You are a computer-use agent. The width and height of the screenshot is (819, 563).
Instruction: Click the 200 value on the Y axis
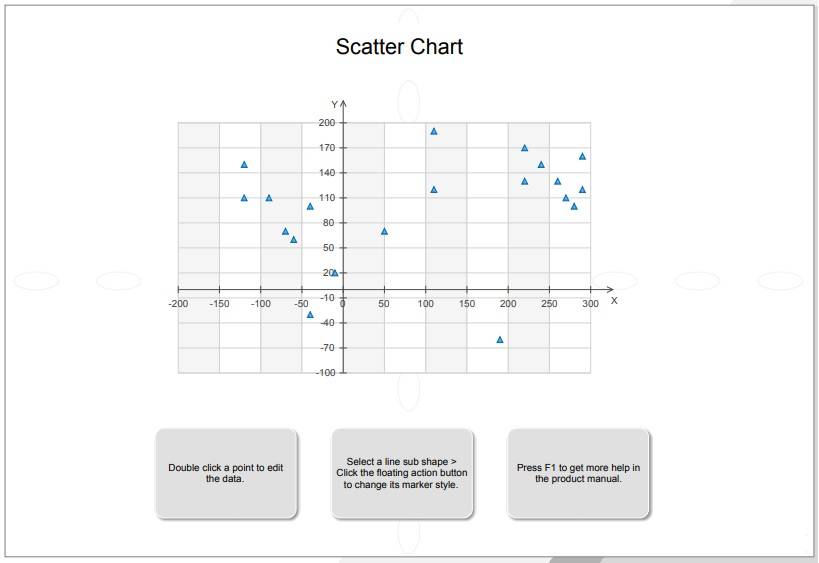click(x=326, y=123)
